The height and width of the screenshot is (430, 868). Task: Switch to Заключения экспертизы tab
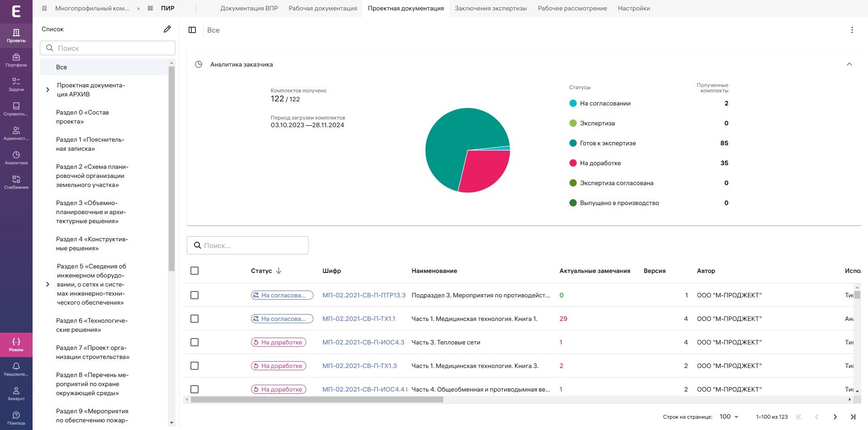coord(490,8)
